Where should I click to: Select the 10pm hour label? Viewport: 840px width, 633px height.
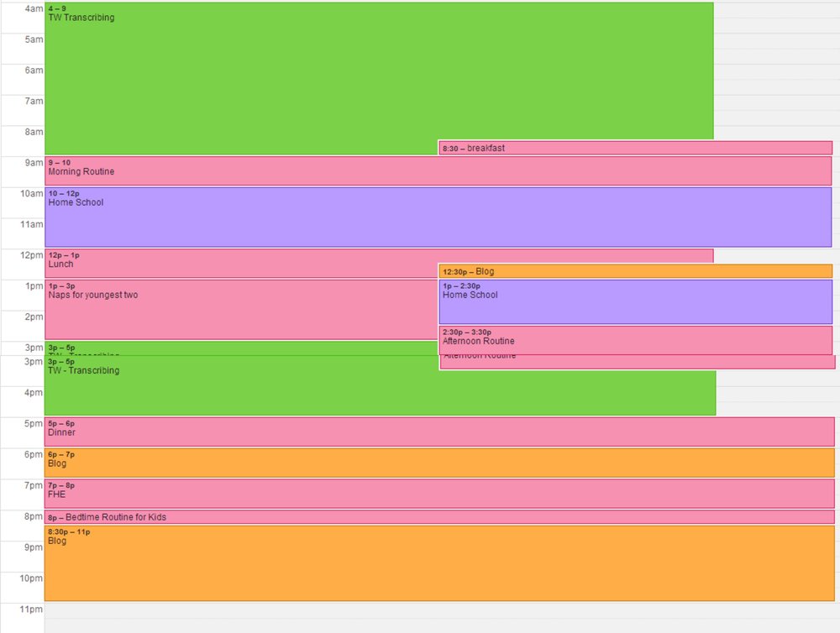tap(32, 578)
